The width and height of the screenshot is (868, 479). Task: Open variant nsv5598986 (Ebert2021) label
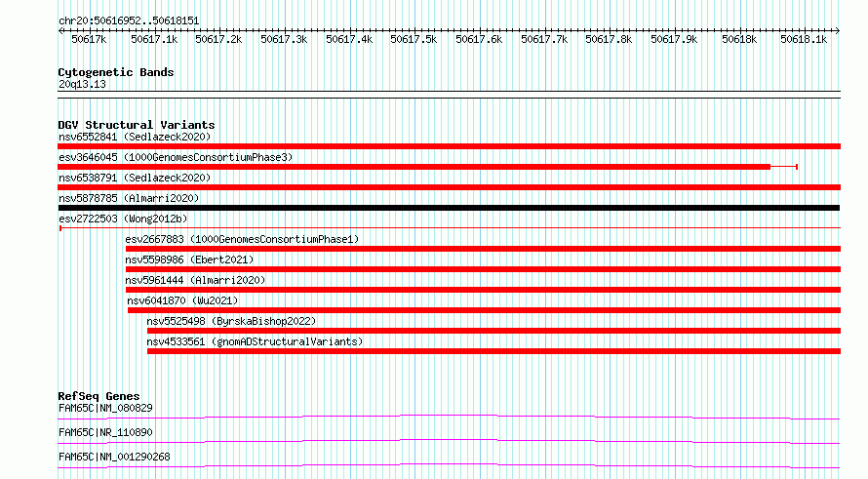(189, 259)
